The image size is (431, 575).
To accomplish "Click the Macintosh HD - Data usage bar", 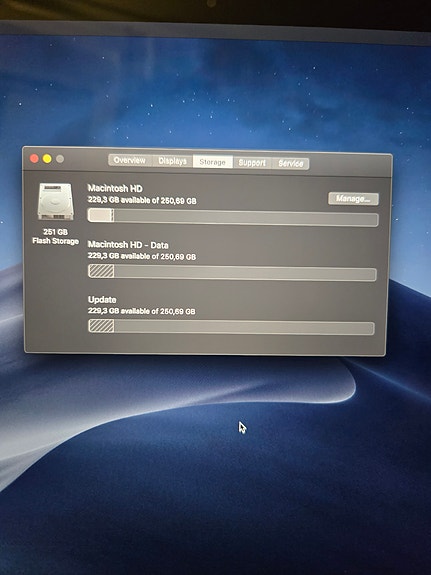I will (x=232, y=272).
